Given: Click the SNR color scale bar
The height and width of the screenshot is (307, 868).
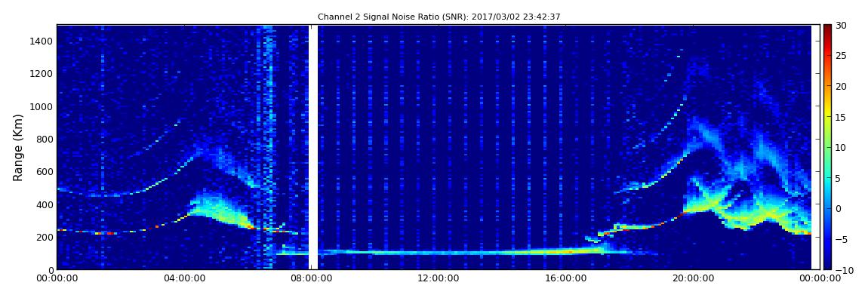Looking at the screenshot, I should (x=827, y=147).
